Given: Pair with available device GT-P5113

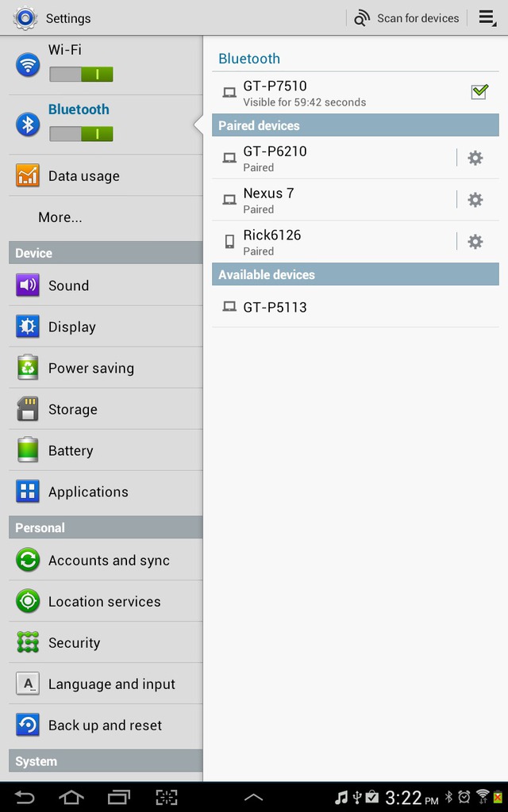Looking at the screenshot, I should tap(356, 307).
